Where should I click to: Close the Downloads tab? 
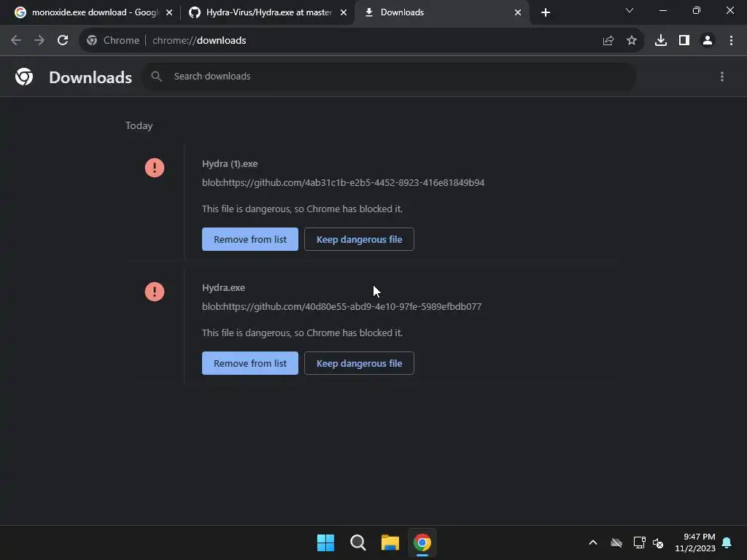517,12
